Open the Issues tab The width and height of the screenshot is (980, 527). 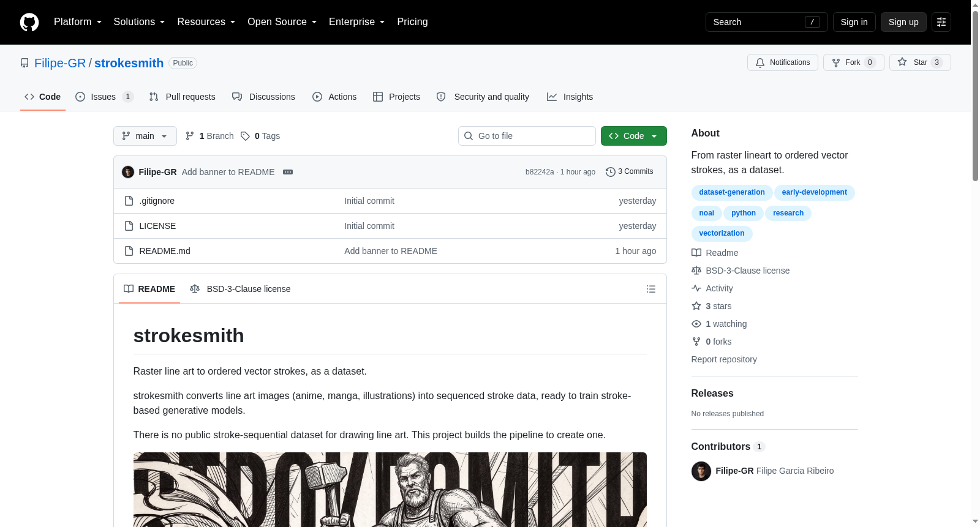pyautogui.click(x=104, y=97)
